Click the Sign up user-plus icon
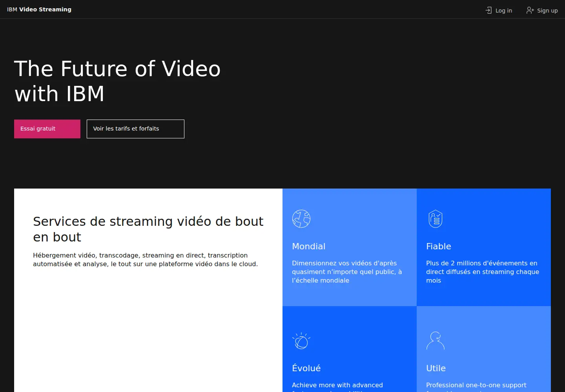 [x=530, y=10]
